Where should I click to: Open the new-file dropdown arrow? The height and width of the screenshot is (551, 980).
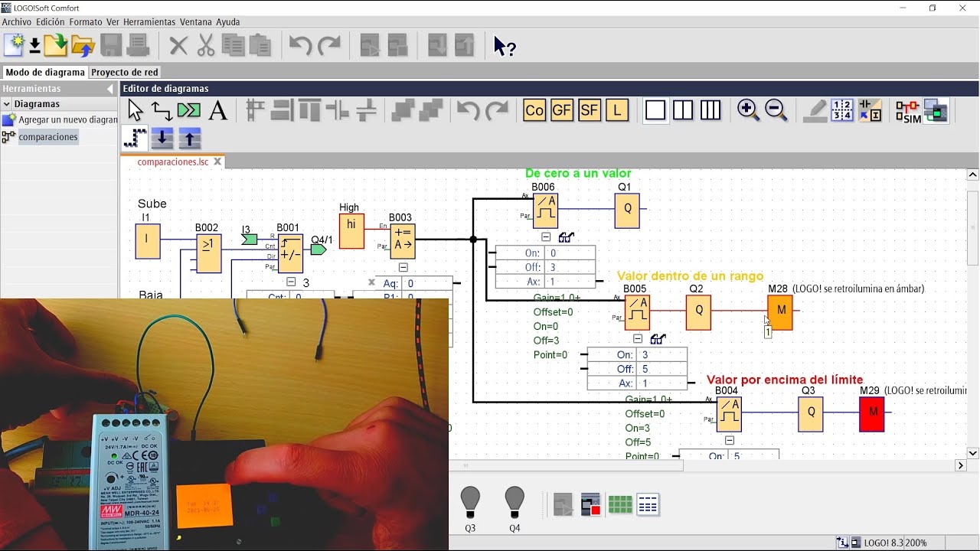pyautogui.click(x=34, y=46)
